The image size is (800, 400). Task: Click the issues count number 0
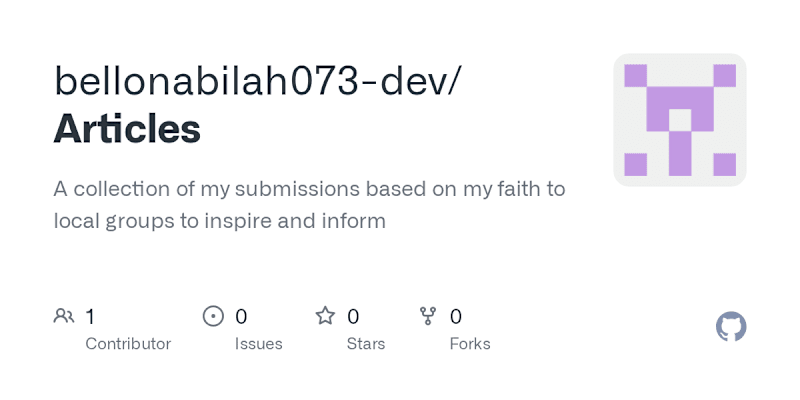tap(241, 317)
